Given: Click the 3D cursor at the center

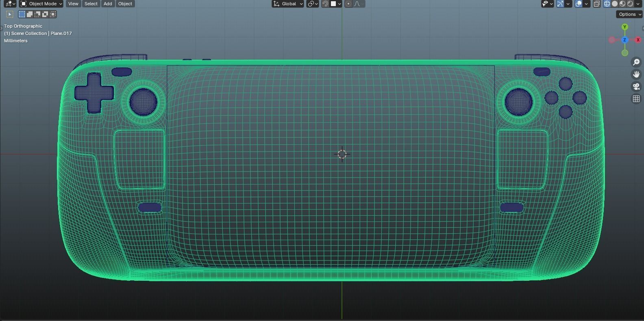Looking at the screenshot, I should [x=342, y=154].
